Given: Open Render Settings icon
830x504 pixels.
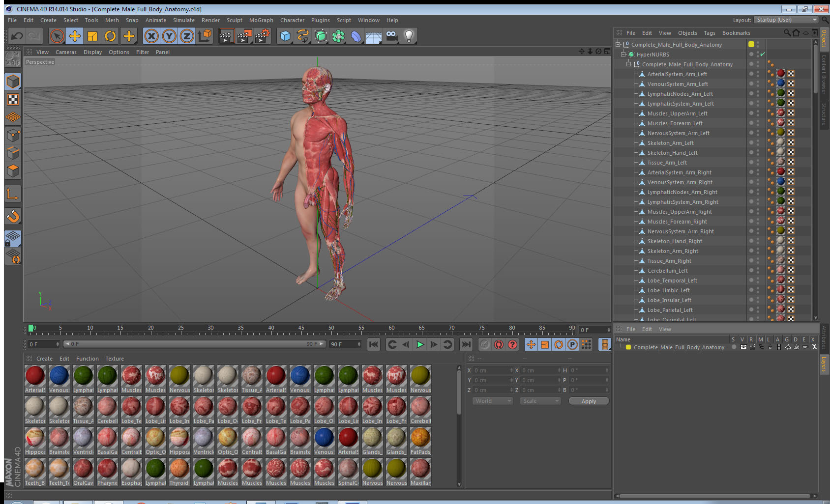Looking at the screenshot, I should point(263,36).
